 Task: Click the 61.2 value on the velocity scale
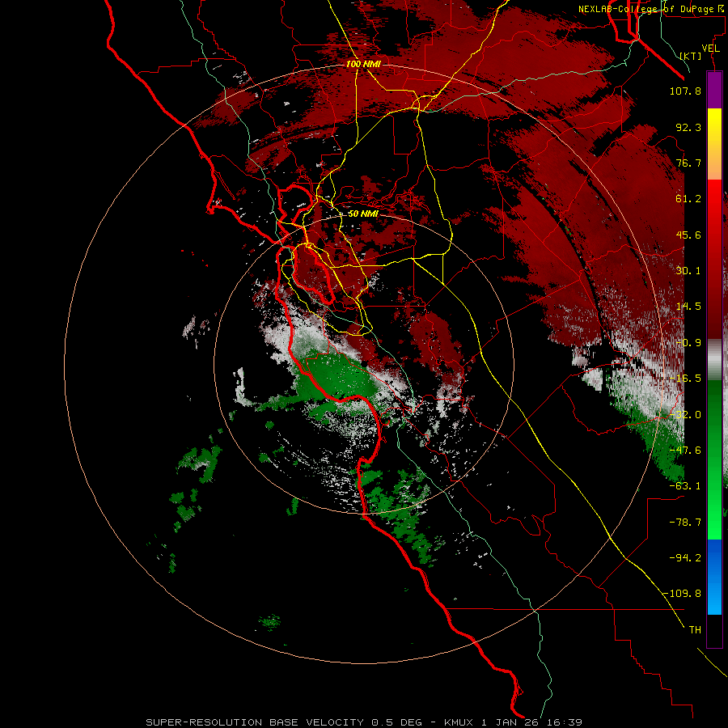coord(688,199)
